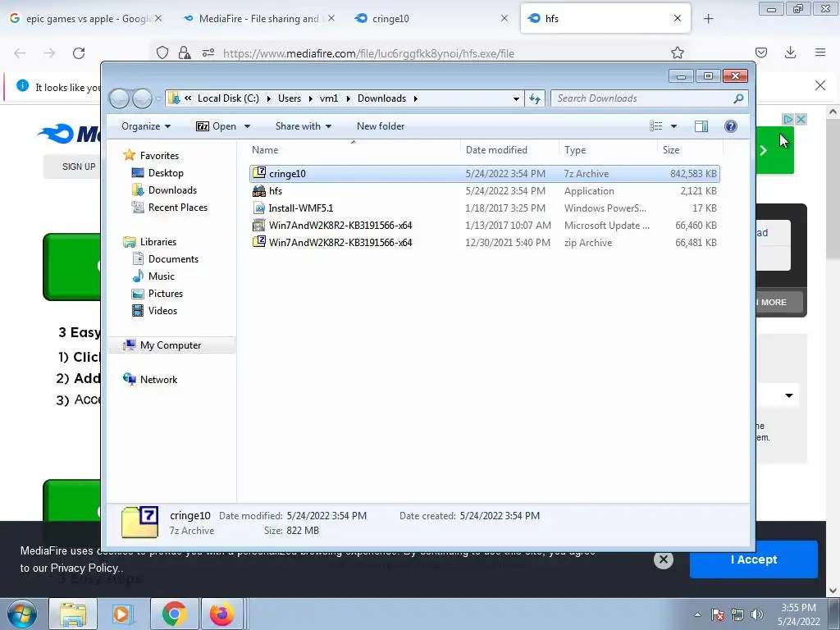Viewport: 840px width, 630px height.
Task: Click the search magnifier icon in Explorer
Action: [x=739, y=98]
